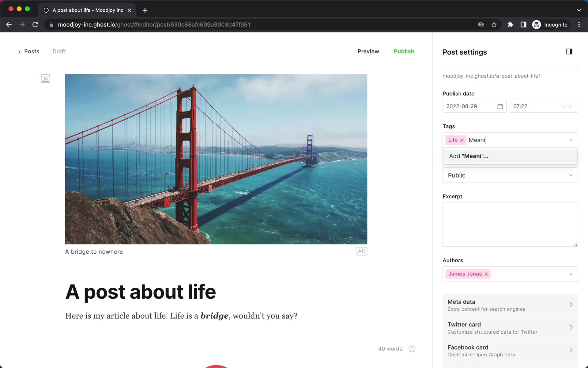This screenshot has width=588, height=368.
Task: Click the Posts navigation tab
Action: (28, 51)
